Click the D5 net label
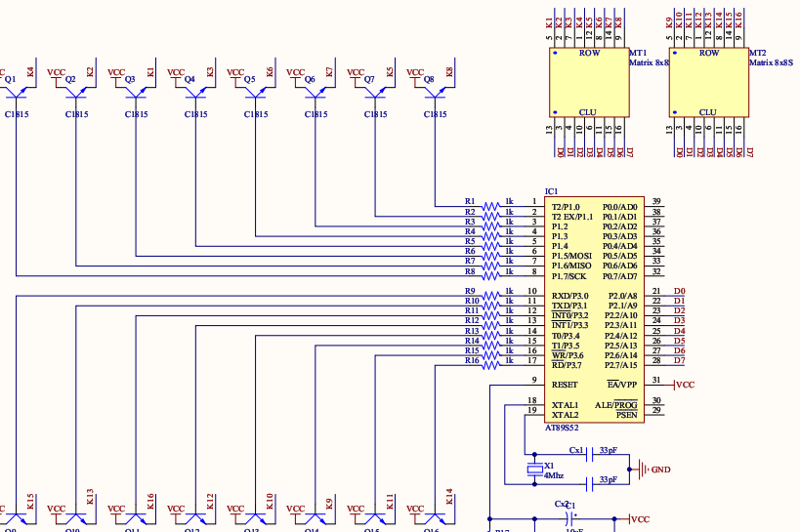The height and width of the screenshot is (532, 800). (679, 341)
